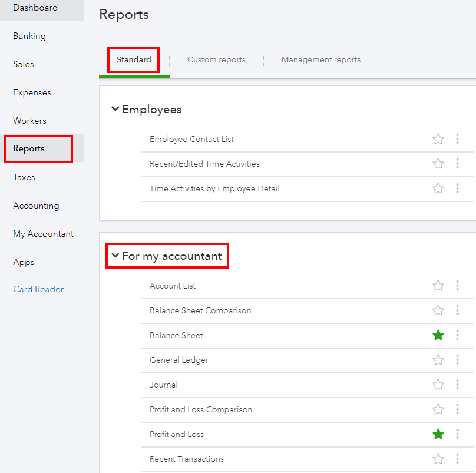The height and width of the screenshot is (473, 476).
Task: Open the Card Reader link
Action: click(x=38, y=289)
